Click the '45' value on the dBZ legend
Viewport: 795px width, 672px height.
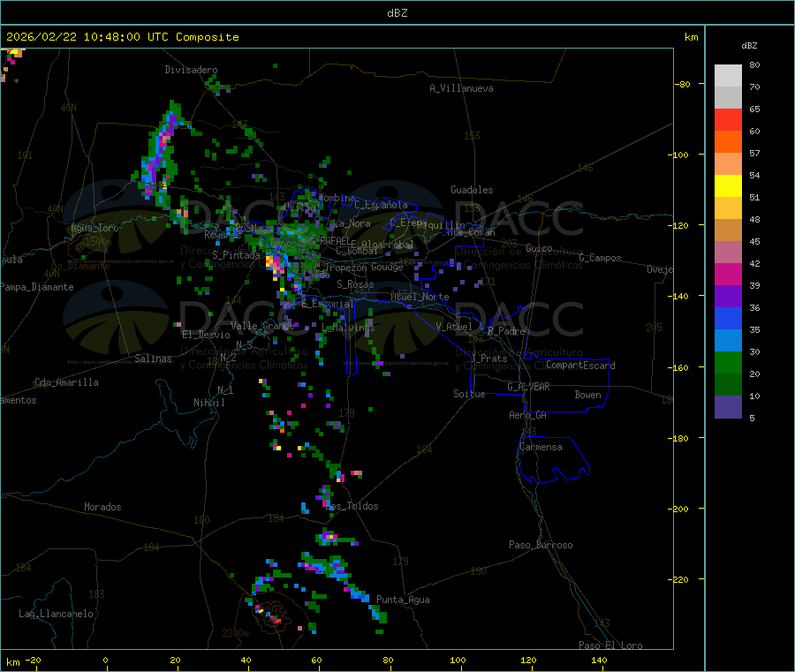point(754,241)
